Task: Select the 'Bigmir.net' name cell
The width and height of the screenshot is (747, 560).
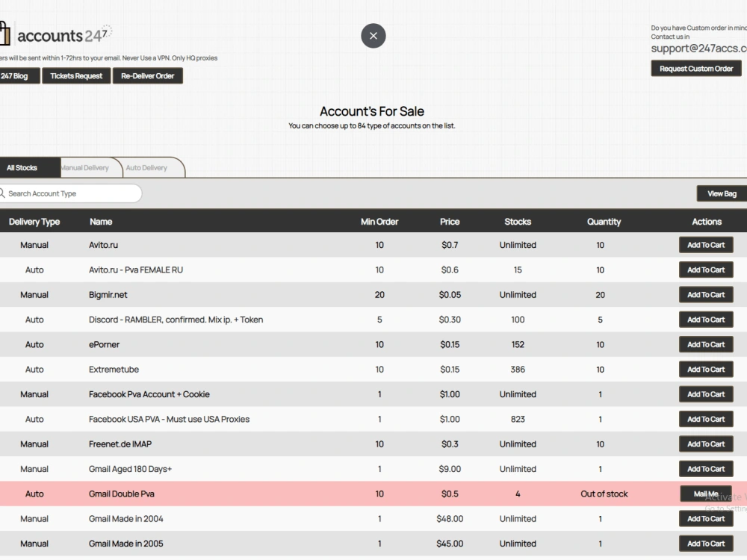Action: click(108, 295)
